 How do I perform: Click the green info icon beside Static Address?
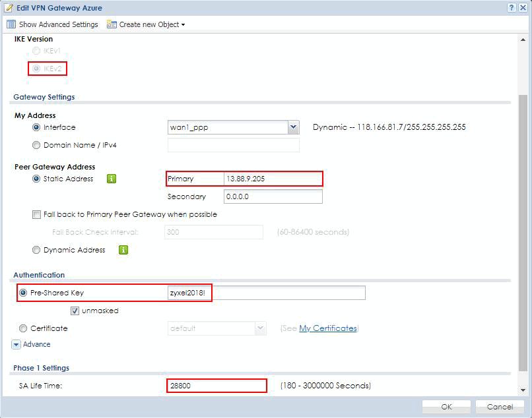112,179
